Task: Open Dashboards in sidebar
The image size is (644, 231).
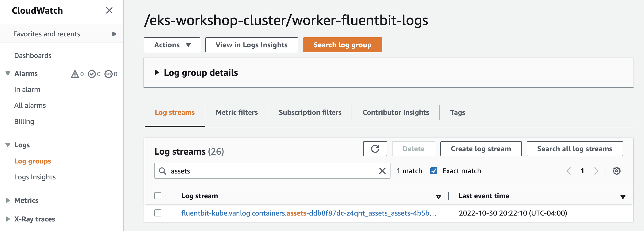Action: point(33,55)
